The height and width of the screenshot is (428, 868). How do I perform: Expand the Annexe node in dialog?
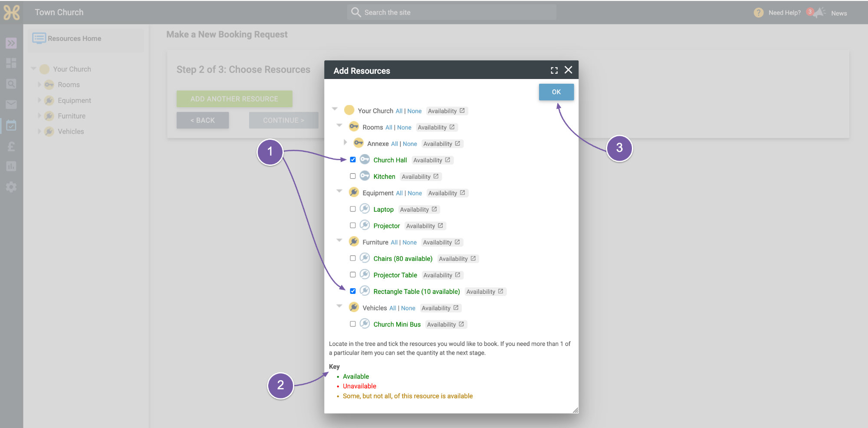(345, 142)
